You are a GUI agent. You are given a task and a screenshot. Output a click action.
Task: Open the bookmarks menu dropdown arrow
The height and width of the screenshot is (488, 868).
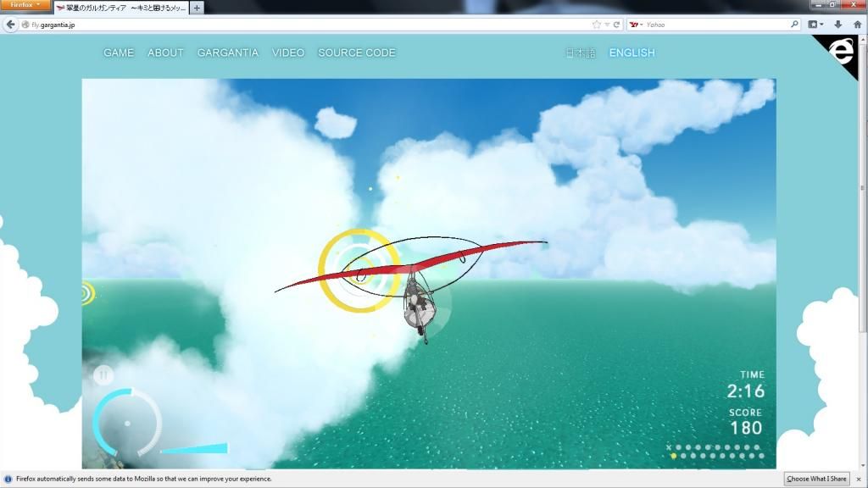coord(821,25)
